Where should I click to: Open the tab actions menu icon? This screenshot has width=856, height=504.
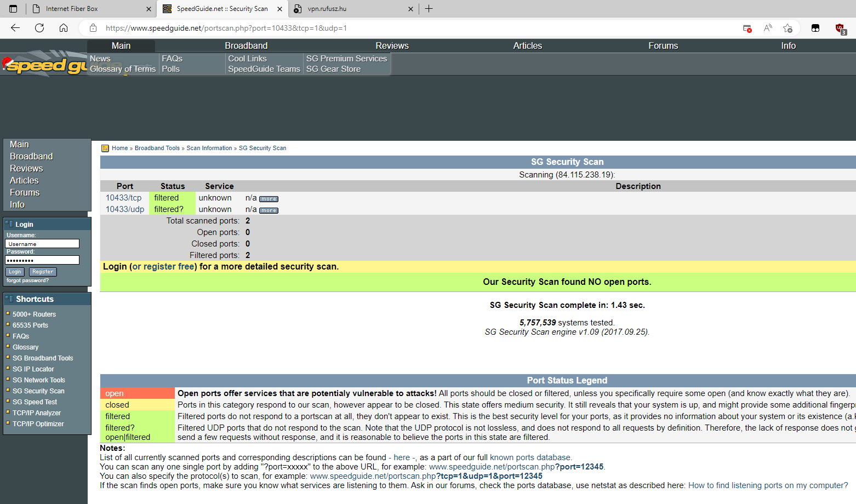click(13, 9)
